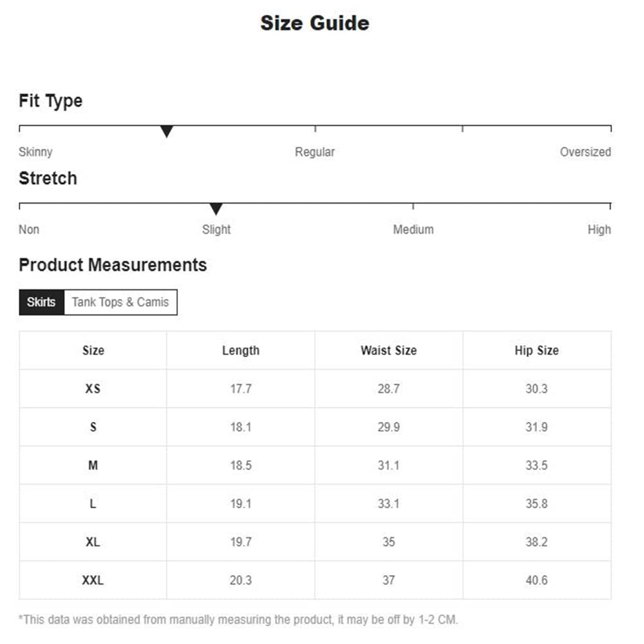
Task: Click the Non stretch label
Action: click(29, 229)
